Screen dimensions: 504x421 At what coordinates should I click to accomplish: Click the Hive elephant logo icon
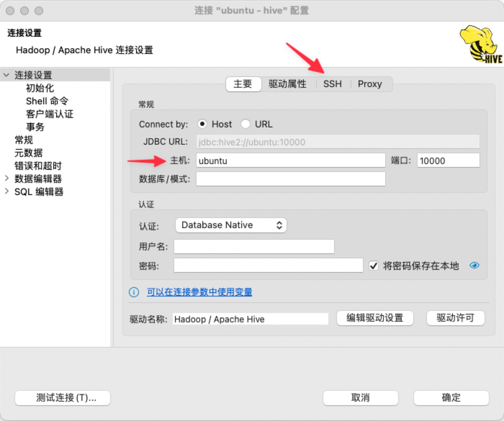[481, 45]
